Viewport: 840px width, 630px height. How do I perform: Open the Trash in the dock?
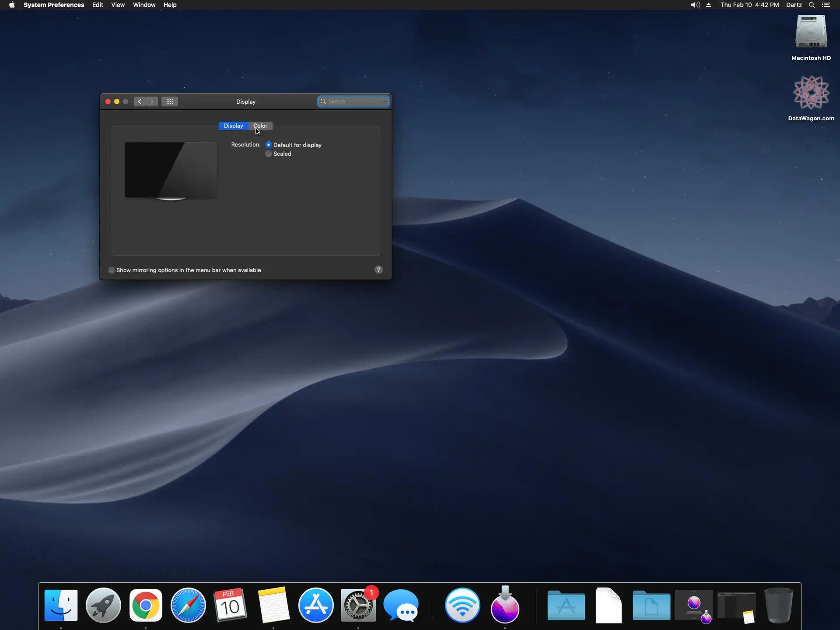tap(778, 605)
